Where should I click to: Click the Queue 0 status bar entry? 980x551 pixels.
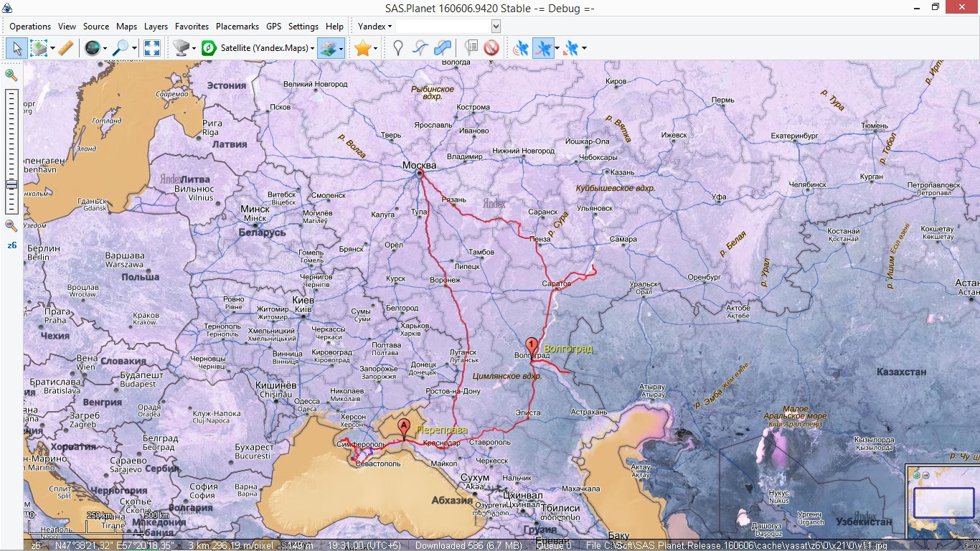coord(552,546)
